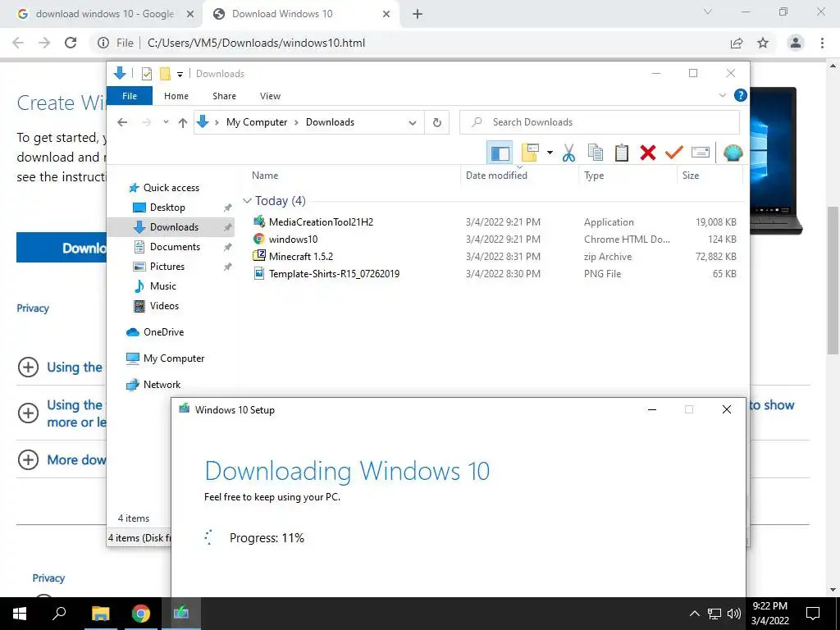Click the taskbar search magnifier icon

(59, 614)
